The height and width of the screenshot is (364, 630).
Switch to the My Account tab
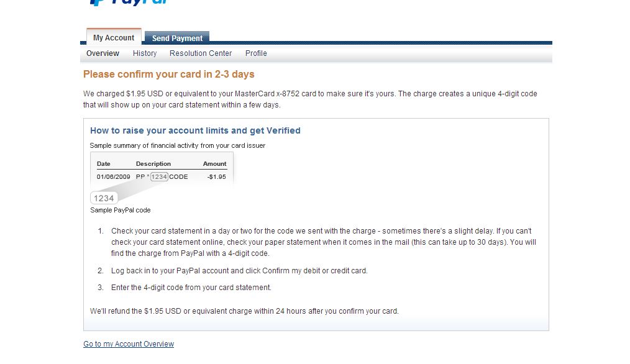pos(114,38)
